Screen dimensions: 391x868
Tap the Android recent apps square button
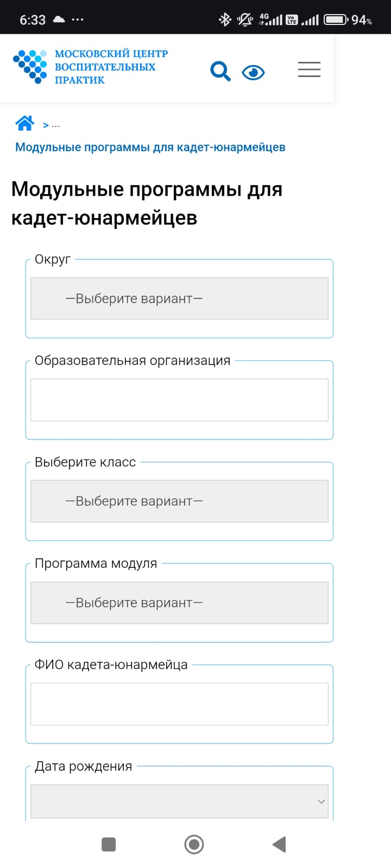click(x=109, y=844)
